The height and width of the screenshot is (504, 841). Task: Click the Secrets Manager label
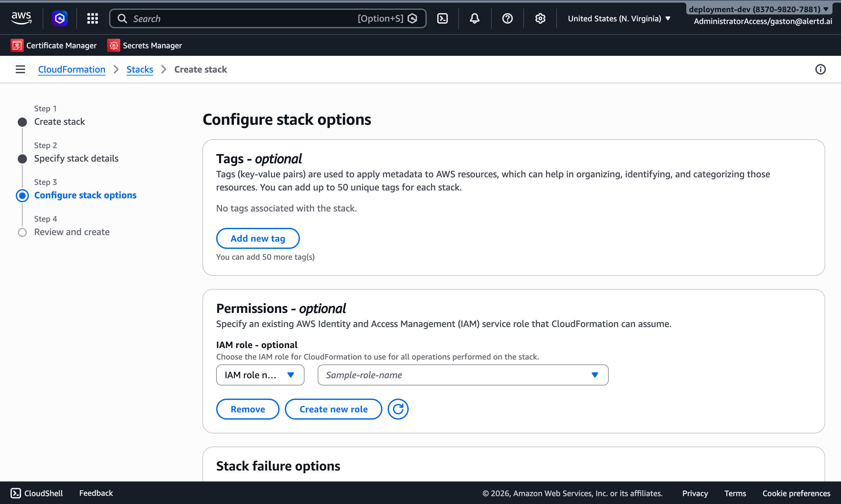(152, 45)
